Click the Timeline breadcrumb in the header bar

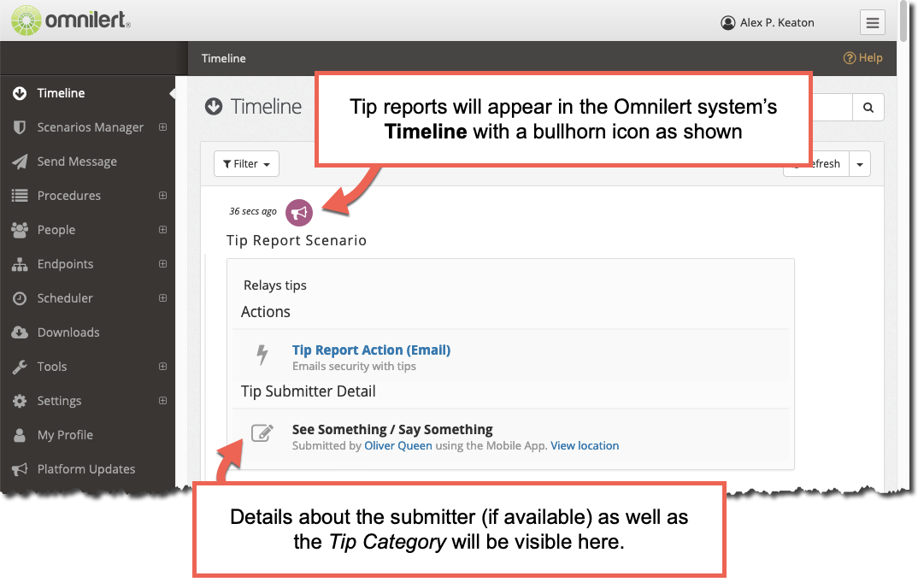coord(224,58)
